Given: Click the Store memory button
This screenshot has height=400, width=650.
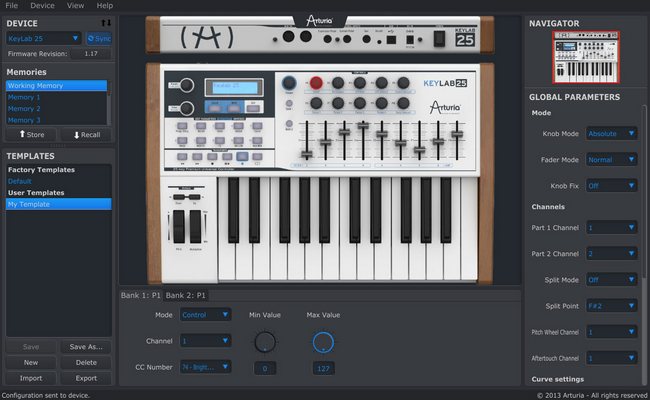Looking at the screenshot, I should (31, 134).
